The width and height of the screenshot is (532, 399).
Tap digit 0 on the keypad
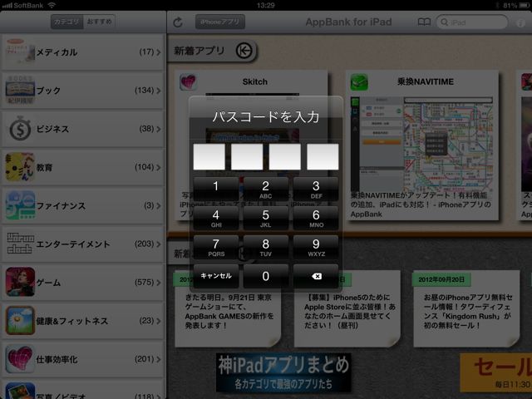pyautogui.click(x=266, y=276)
